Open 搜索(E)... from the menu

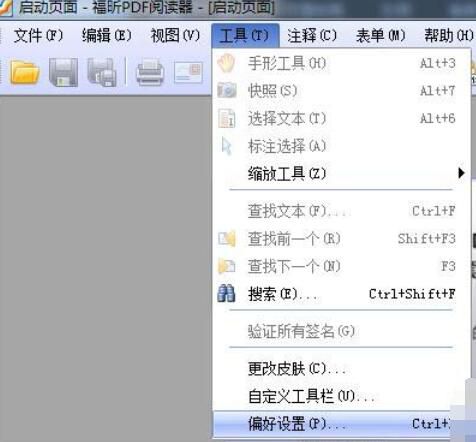341,294
